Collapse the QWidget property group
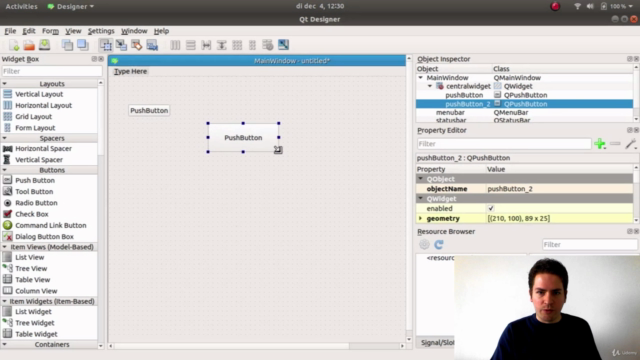The width and height of the screenshot is (640, 360). pos(420,198)
